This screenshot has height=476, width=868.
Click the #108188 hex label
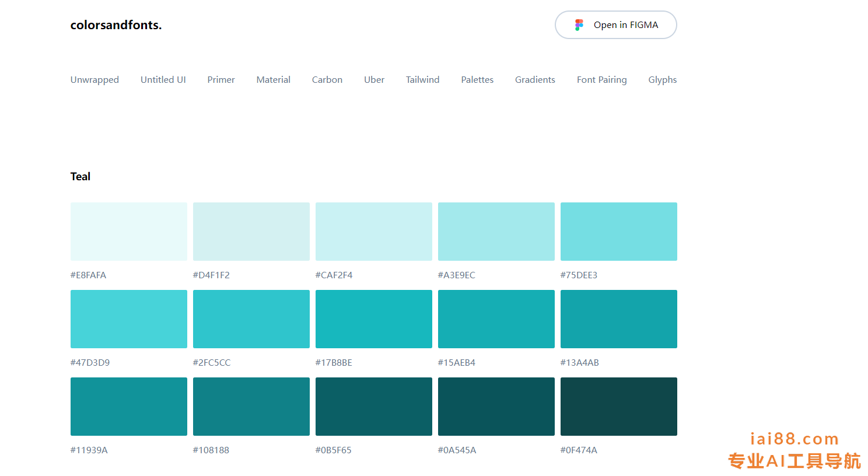211,450
